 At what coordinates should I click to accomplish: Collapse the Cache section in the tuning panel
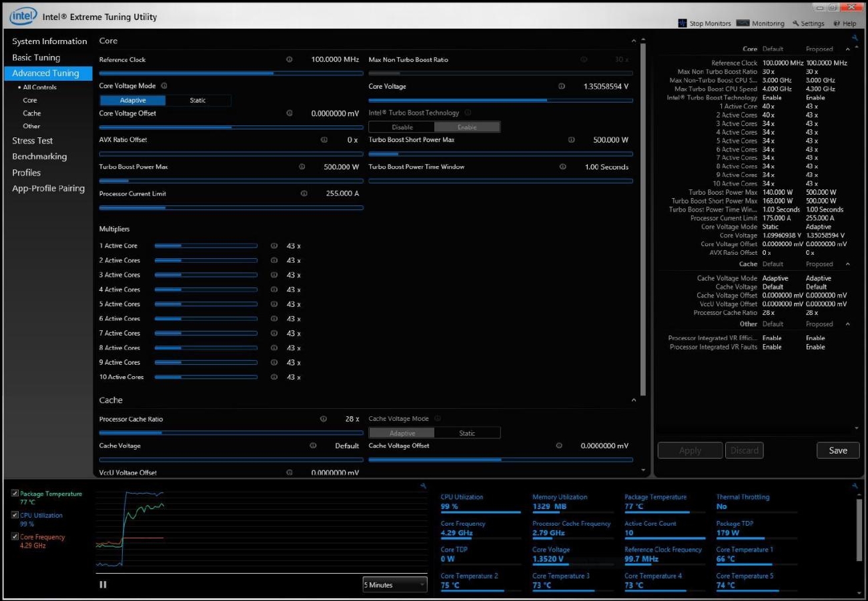click(x=633, y=400)
